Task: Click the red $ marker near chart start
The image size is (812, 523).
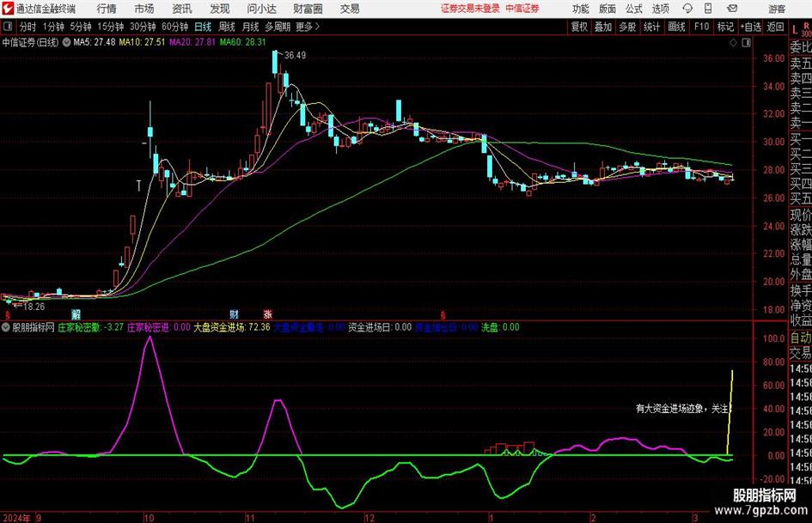Action: [8, 315]
